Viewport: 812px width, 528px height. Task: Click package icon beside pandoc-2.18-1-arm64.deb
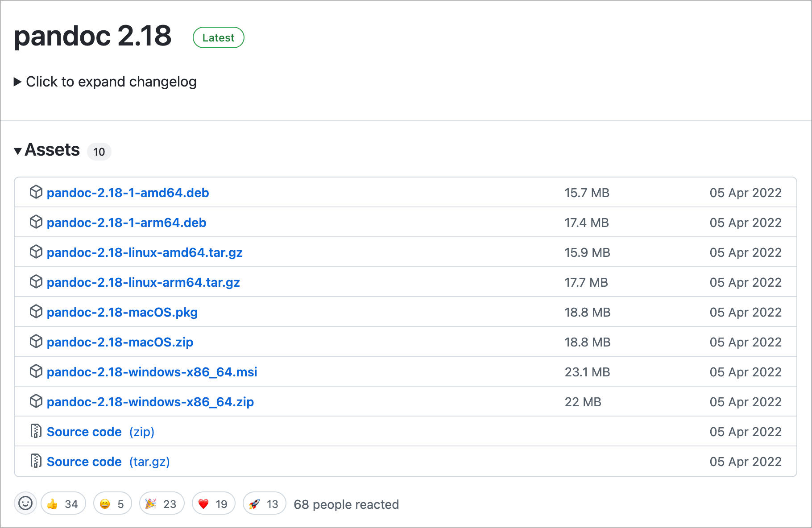click(36, 222)
